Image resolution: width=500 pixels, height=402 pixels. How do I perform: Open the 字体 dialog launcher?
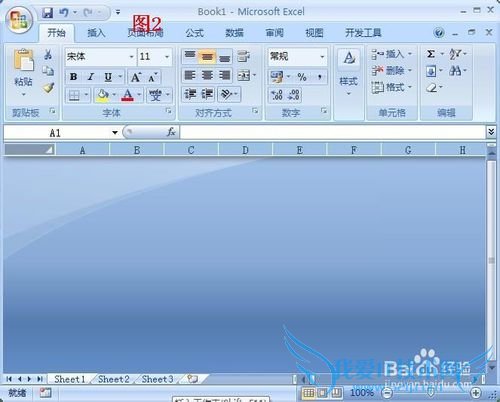tap(169, 111)
